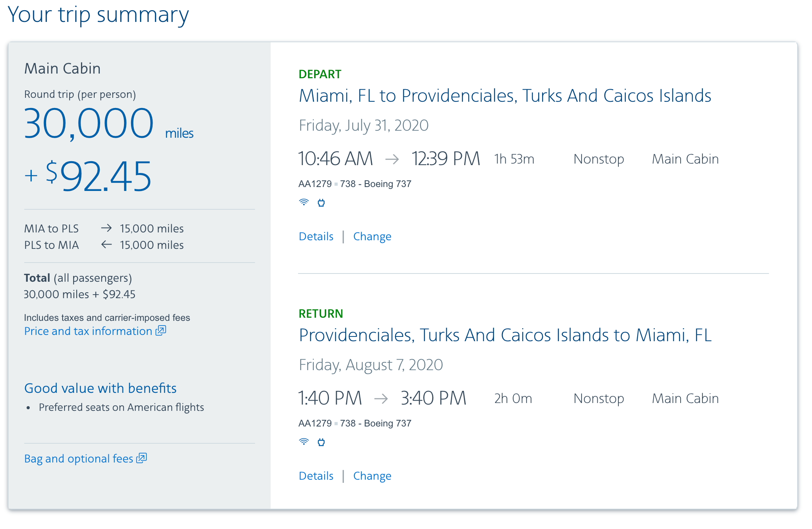
Task: Click the Wi-Fi icon on the departing flight
Action: pos(304,202)
